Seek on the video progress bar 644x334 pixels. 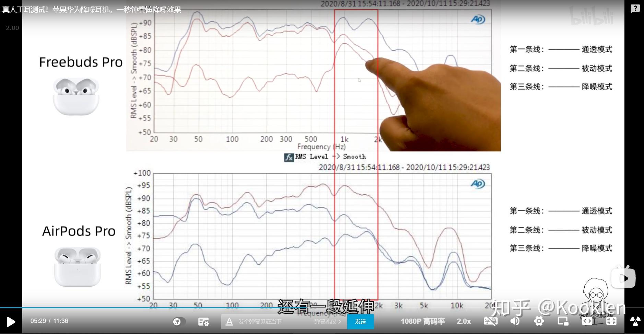[x=322, y=308]
